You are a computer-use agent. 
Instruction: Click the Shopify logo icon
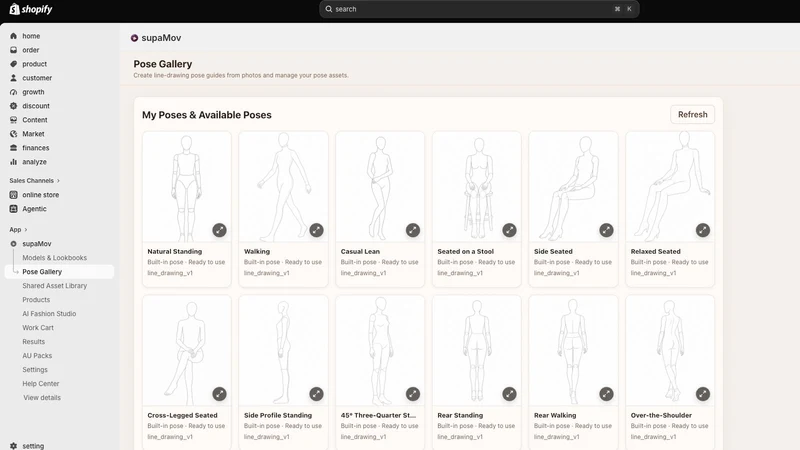click(x=14, y=9)
